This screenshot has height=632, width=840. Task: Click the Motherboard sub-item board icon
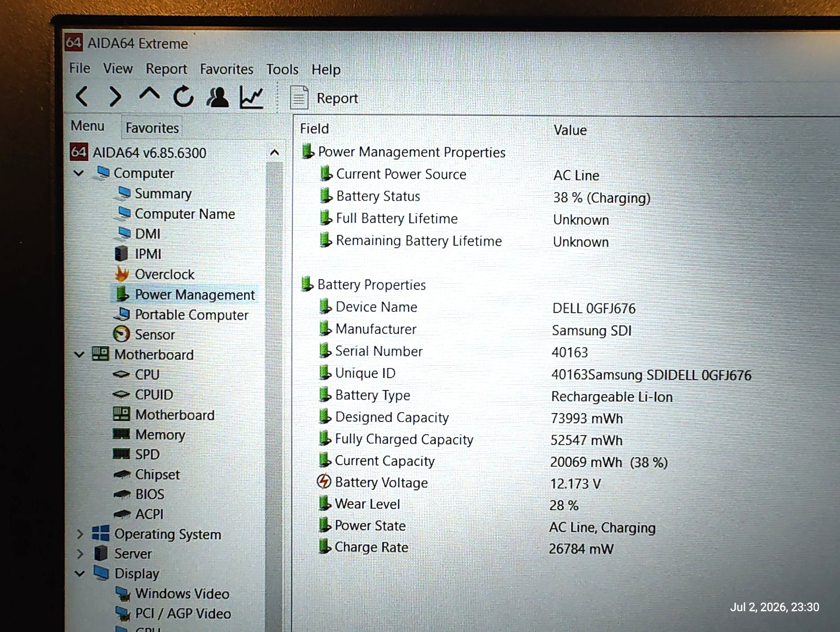(122, 415)
